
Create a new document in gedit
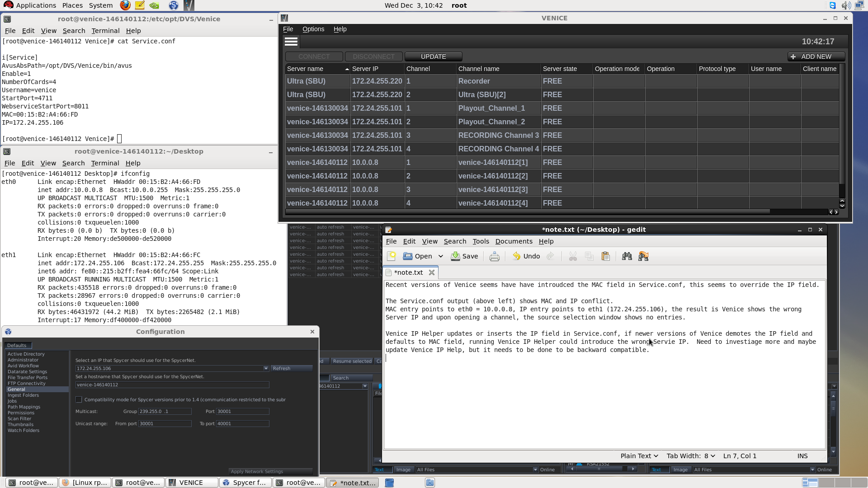click(392, 256)
